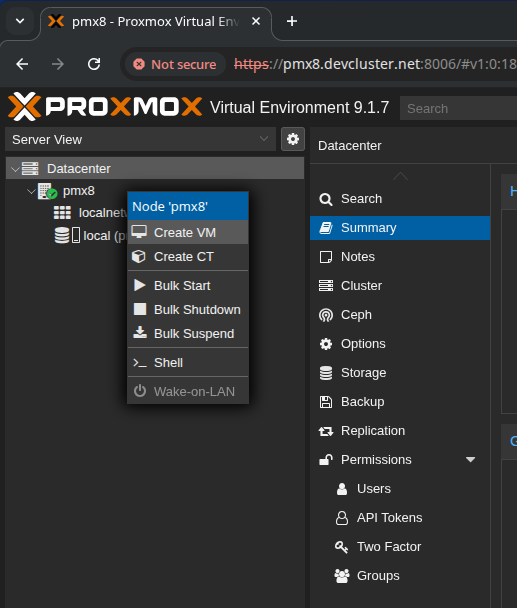
Task: Click the stop square beside Bulk Shutdown
Action: (x=140, y=309)
